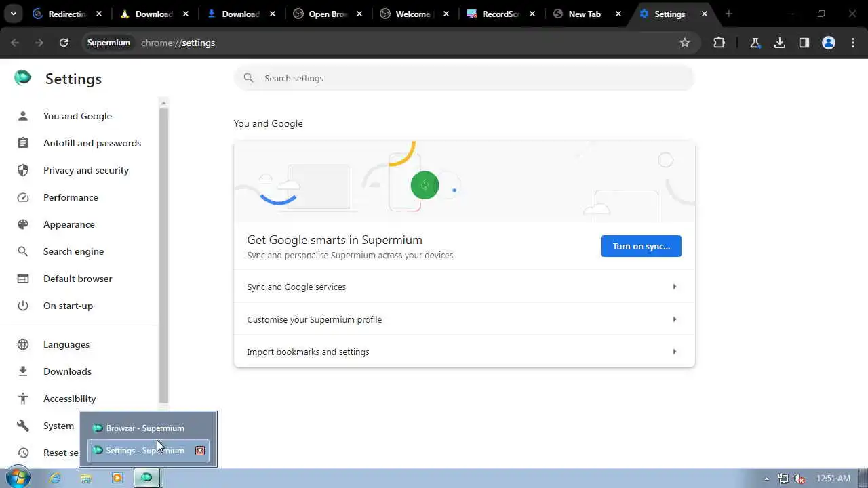
Task: Click the Default browser window icon
Action: [23, 279]
